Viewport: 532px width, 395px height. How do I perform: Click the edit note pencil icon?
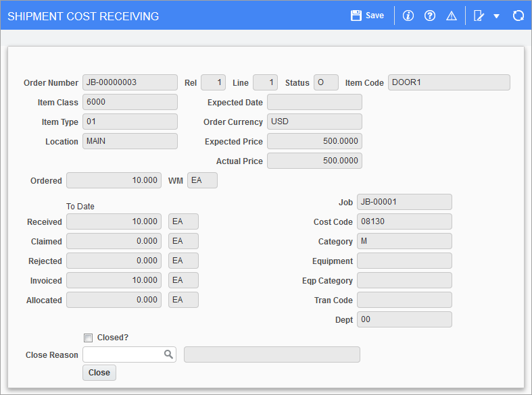(x=479, y=16)
